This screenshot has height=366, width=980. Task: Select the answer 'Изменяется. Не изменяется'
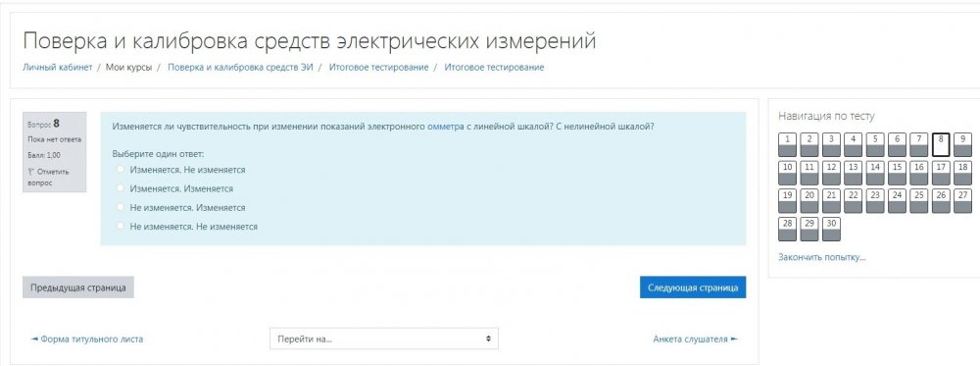coord(120,170)
